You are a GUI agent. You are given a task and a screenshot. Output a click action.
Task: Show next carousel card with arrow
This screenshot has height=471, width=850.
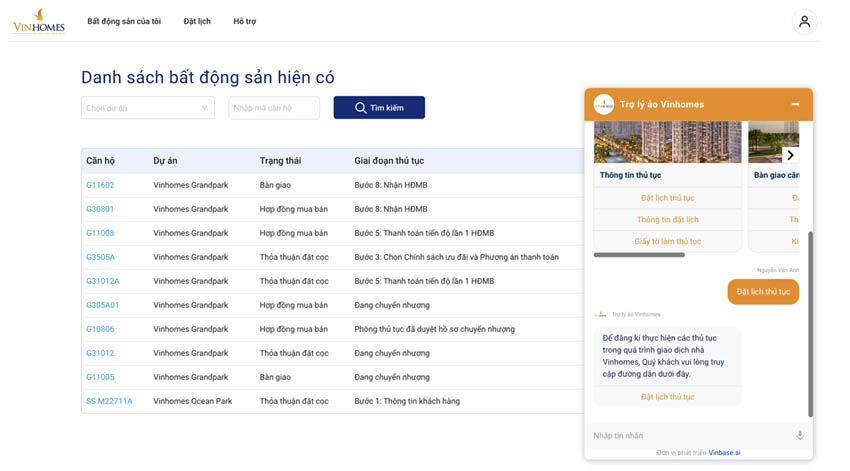790,155
